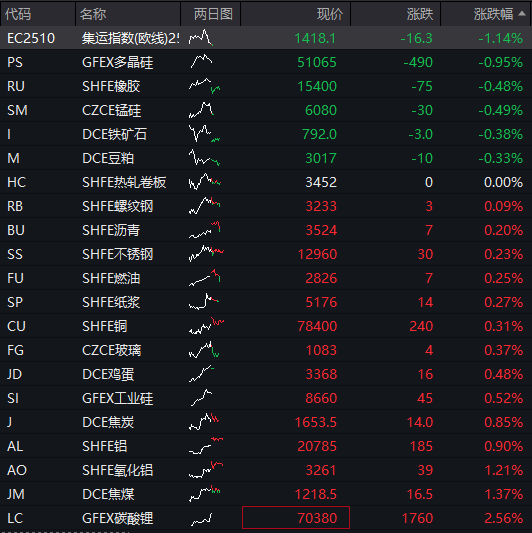Click the -490 change amount
This screenshot has width=532, height=533.
coord(418,62)
